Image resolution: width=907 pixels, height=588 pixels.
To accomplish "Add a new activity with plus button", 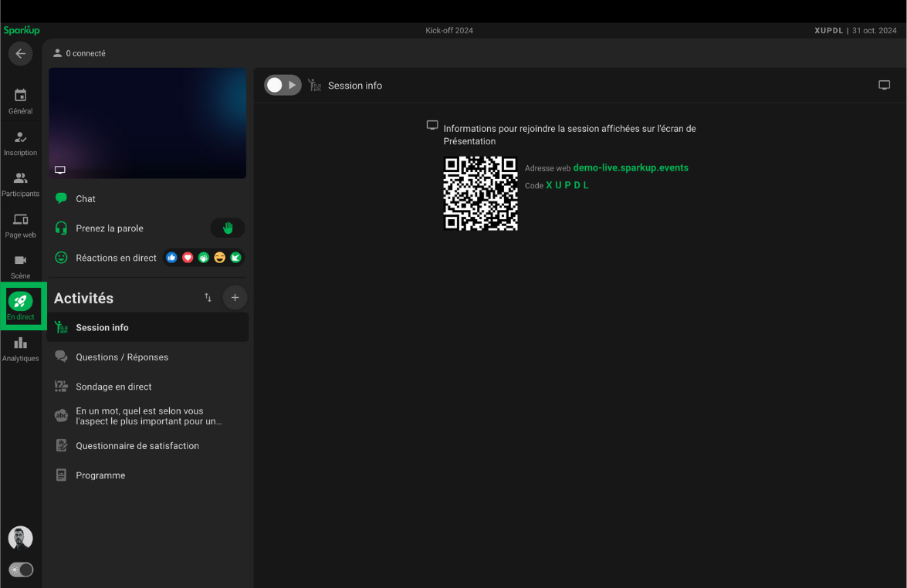I will click(235, 298).
